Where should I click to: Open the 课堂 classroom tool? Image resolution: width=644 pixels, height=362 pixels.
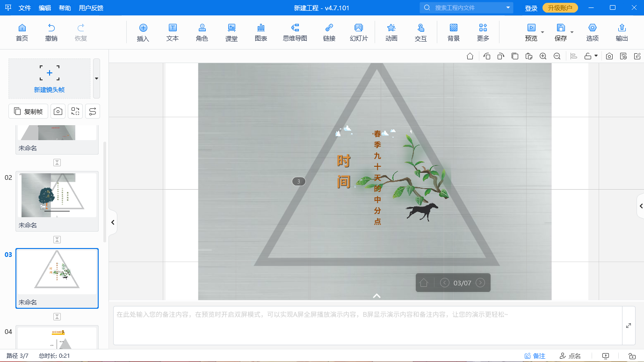click(x=232, y=32)
